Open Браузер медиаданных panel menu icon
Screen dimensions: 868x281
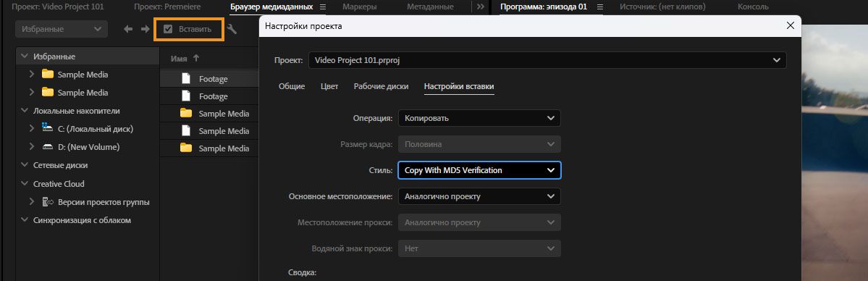click(x=324, y=7)
